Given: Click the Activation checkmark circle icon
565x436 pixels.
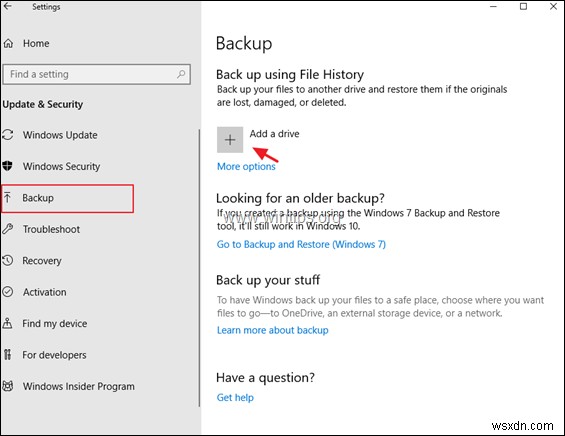Looking at the screenshot, I should pos(8,292).
